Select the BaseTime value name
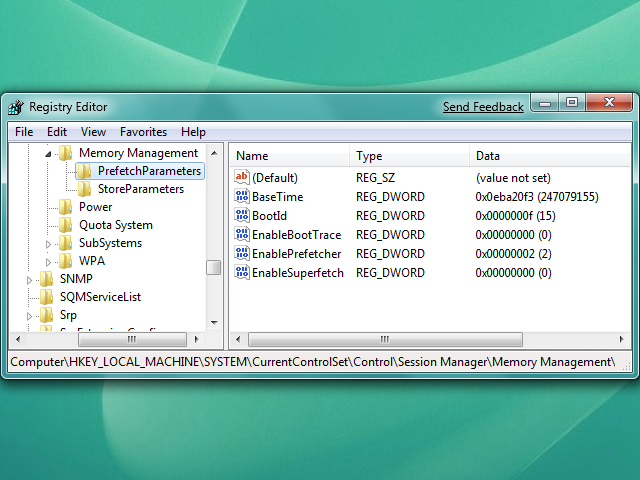Screen dimensions: 640x480 pos(277,197)
